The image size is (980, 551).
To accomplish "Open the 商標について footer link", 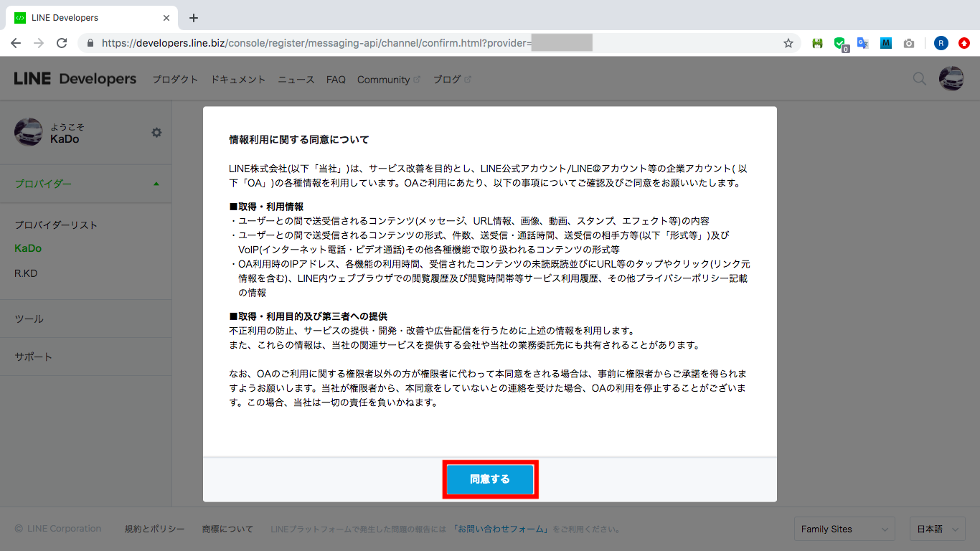I will click(227, 529).
